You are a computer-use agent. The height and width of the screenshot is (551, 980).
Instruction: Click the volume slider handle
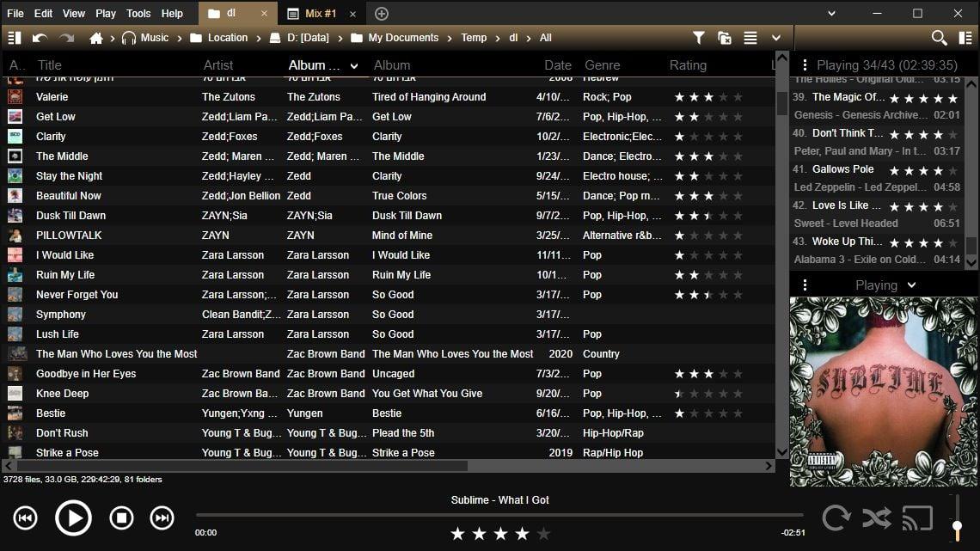point(957,525)
